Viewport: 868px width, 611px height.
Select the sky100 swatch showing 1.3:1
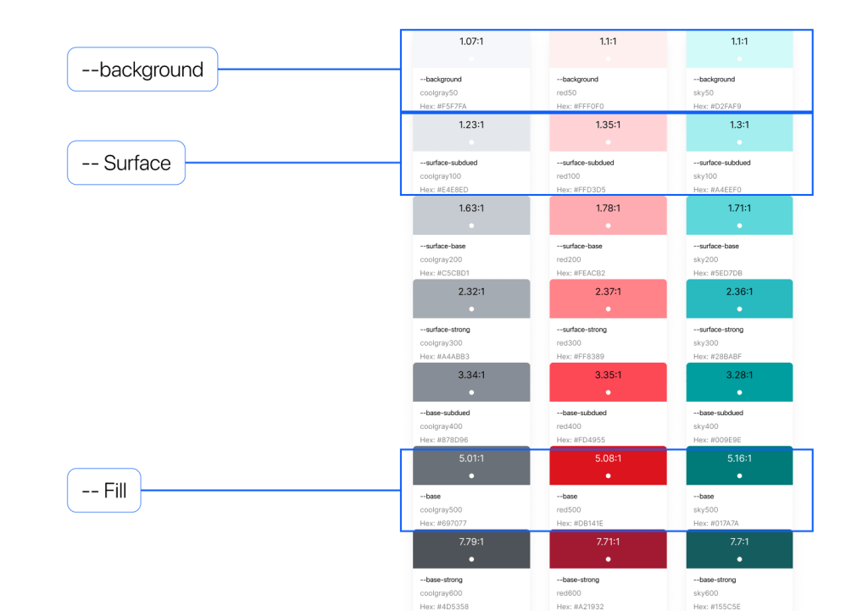(739, 133)
